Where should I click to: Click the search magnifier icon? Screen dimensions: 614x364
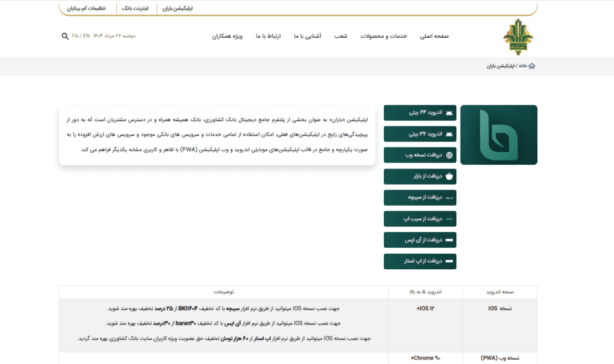pos(65,36)
